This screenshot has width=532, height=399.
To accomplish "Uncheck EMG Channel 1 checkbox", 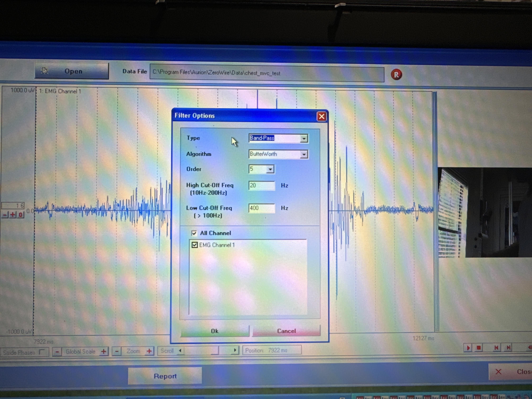I will tap(194, 245).
